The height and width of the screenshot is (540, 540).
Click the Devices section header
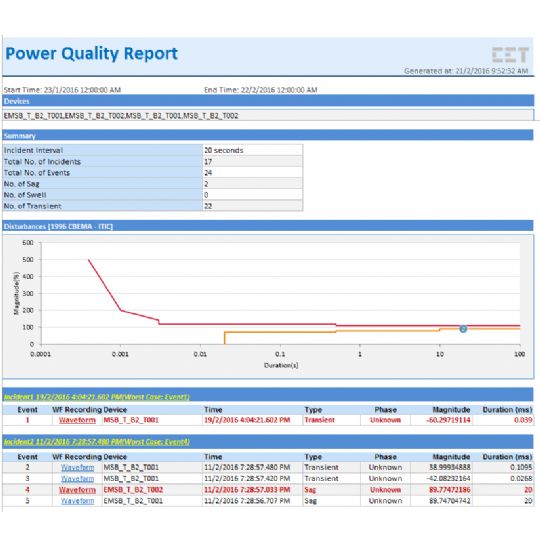point(268,101)
